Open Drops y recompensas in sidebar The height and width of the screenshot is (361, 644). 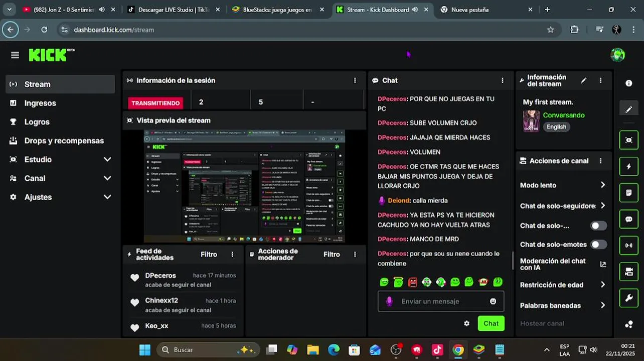coord(60,140)
